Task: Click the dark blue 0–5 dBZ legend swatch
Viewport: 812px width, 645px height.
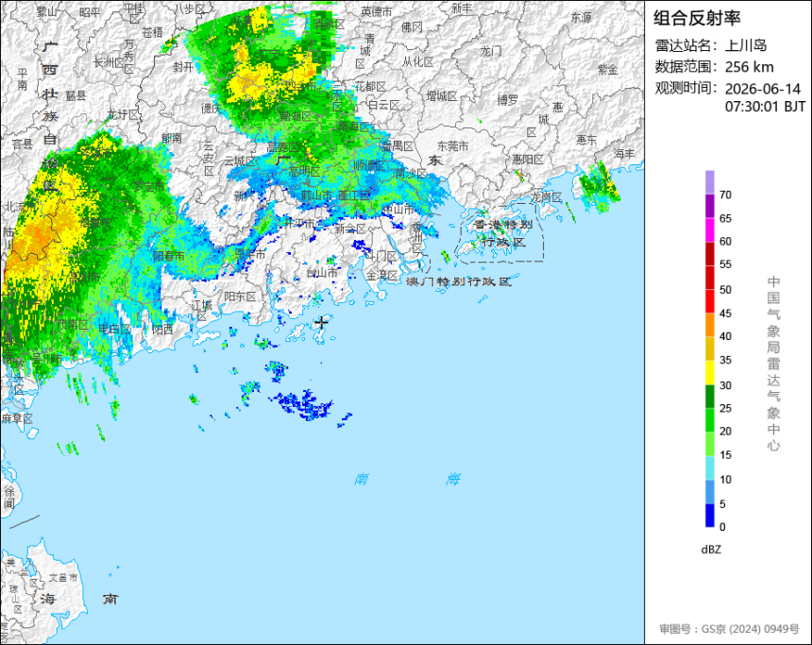Action: click(x=709, y=516)
